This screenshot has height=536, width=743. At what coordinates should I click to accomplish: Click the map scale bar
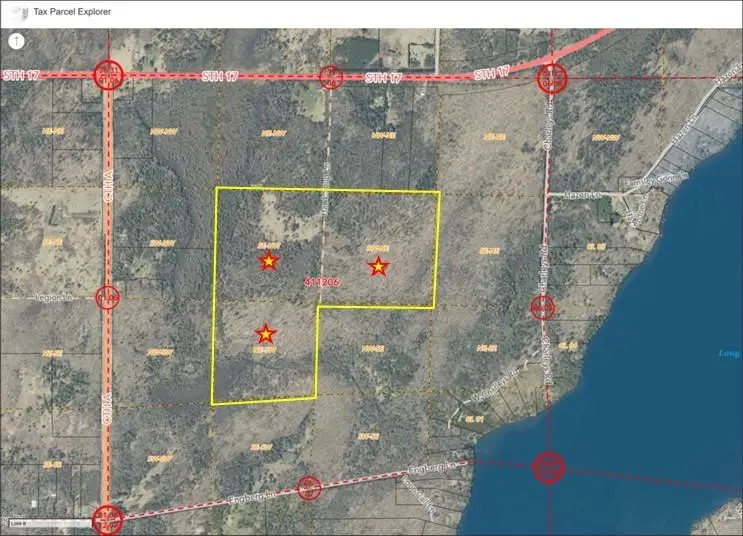tap(20, 523)
